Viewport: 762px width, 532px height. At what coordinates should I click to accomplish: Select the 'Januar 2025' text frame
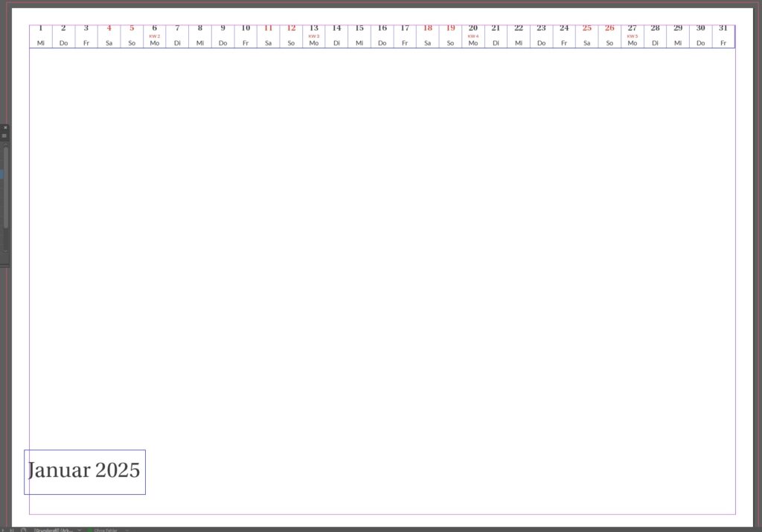click(84, 471)
